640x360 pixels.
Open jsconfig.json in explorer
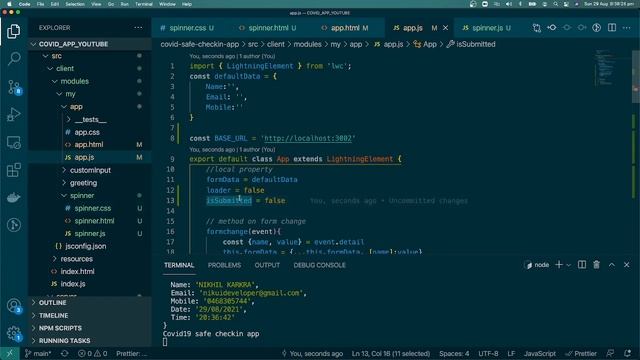pos(85,246)
